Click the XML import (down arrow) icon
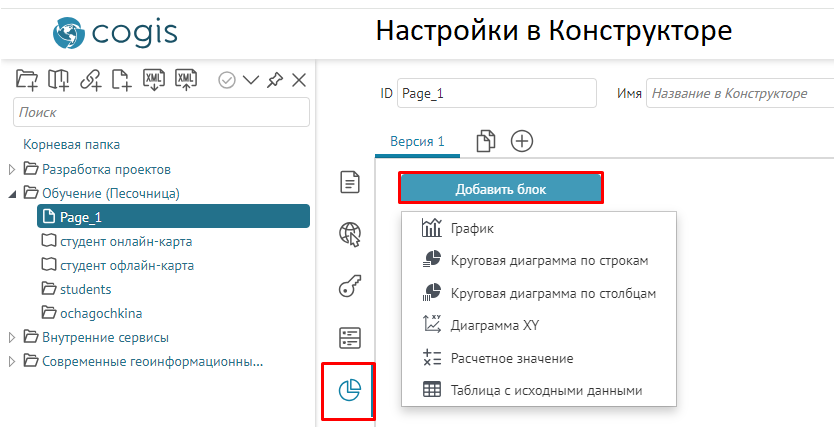The width and height of the screenshot is (834, 427). (x=153, y=80)
